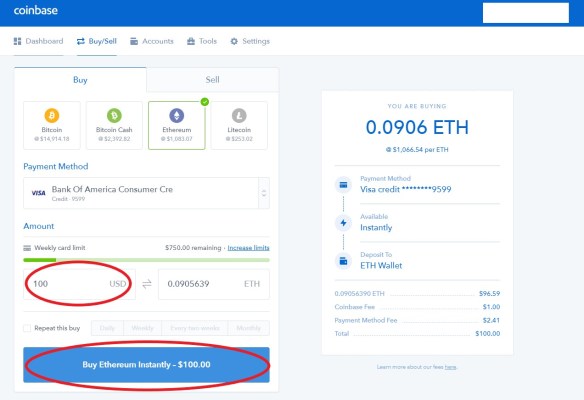Click the USD amount input field
Image resolution: width=584 pixels, height=400 pixels.
pyautogui.click(x=79, y=284)
